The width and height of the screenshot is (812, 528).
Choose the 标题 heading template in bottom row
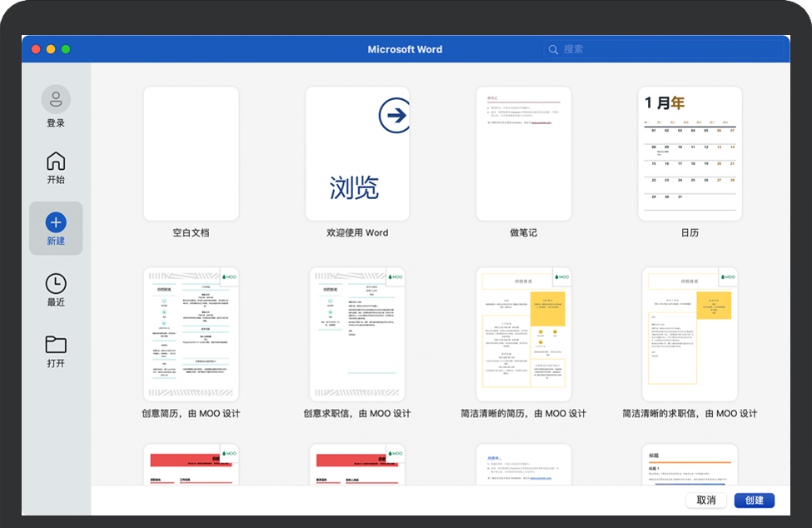(x=690, y=465)
